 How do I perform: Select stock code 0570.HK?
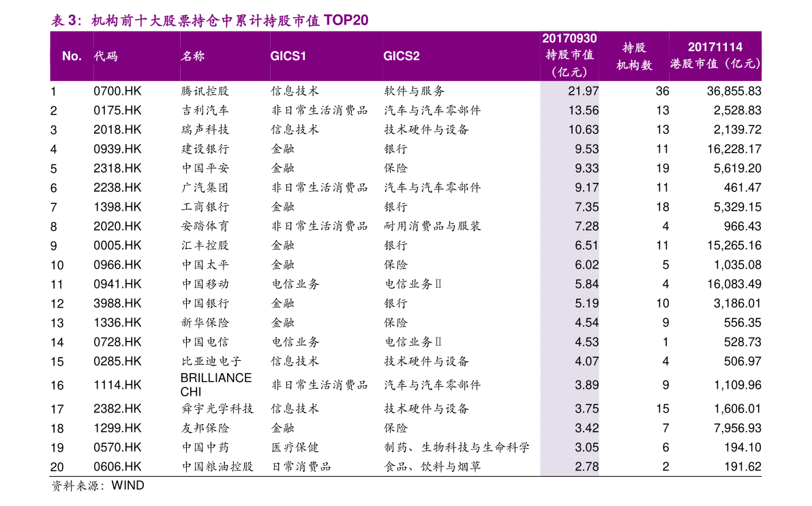(x=117, y=447)
